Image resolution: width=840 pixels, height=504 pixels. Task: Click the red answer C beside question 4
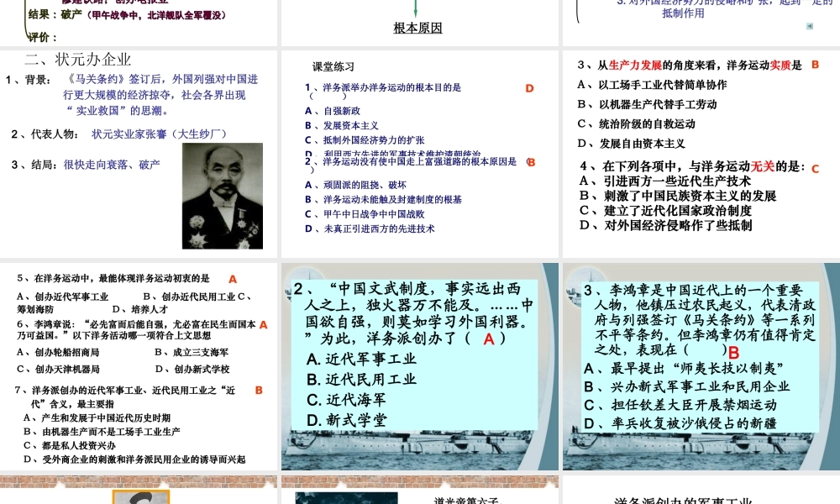(x=816, y=169)
